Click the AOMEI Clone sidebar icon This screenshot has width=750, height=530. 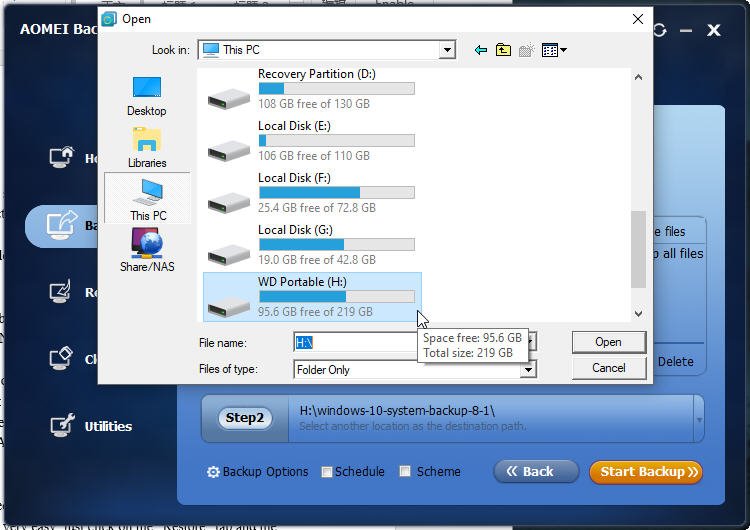coord(61,358)
